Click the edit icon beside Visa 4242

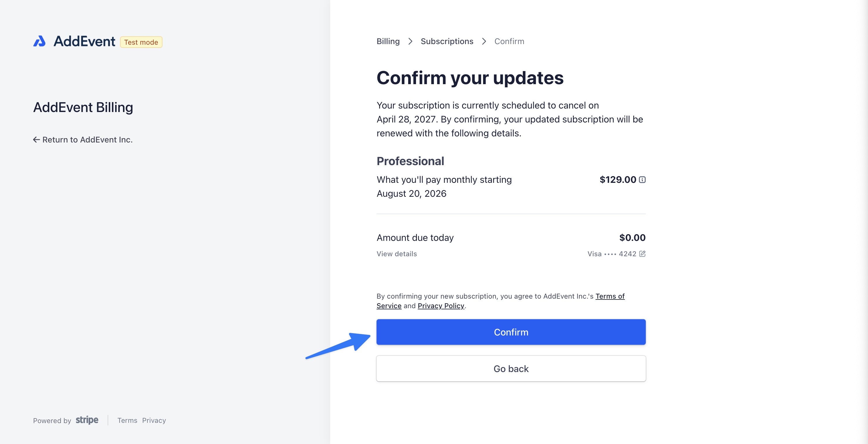tap(642, 254)
